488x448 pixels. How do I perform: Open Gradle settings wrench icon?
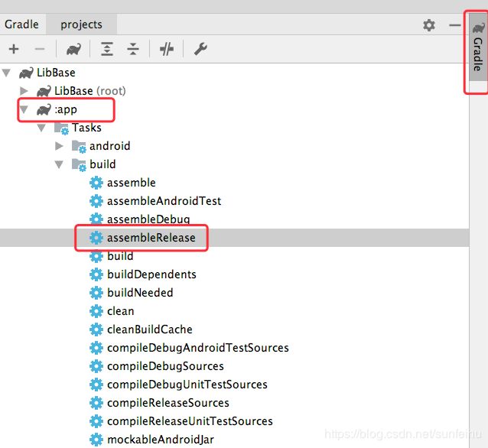point(200,49)
